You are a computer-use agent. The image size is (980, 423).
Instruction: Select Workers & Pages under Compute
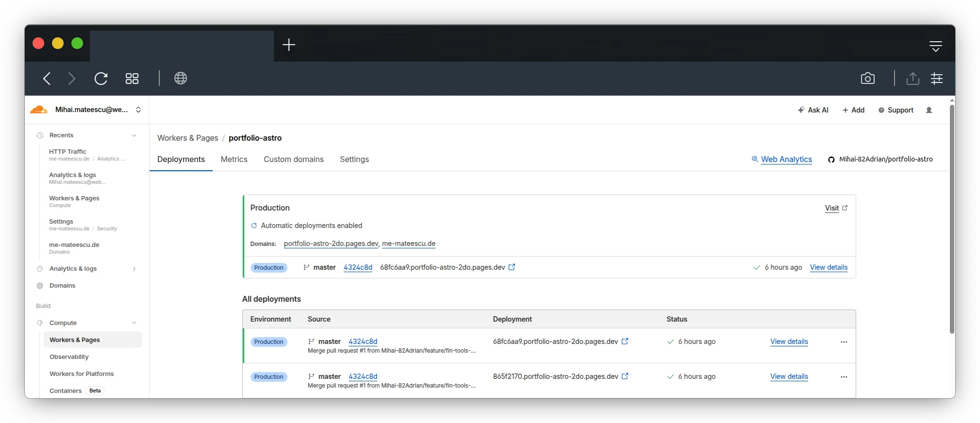[x=93, y=340]
